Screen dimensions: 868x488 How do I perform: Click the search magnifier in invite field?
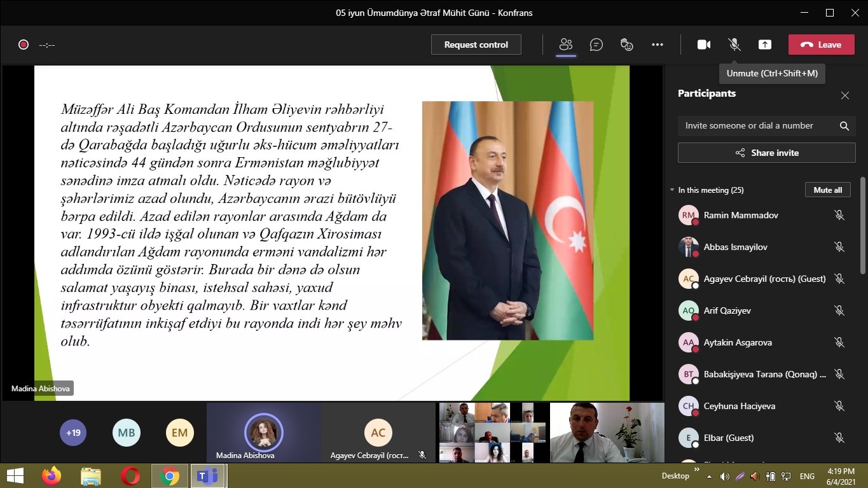click(844, 126)
